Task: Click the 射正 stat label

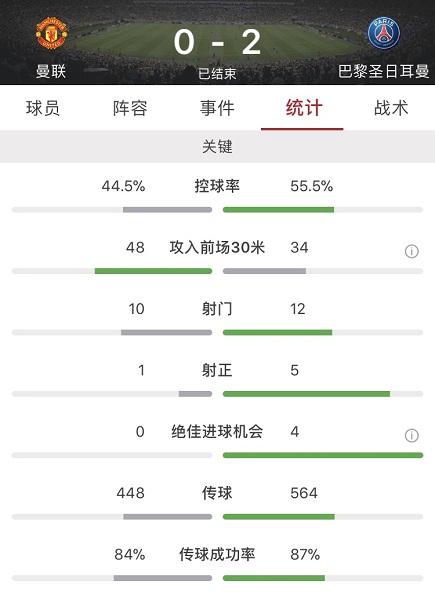Action: [x=217, y=370]
